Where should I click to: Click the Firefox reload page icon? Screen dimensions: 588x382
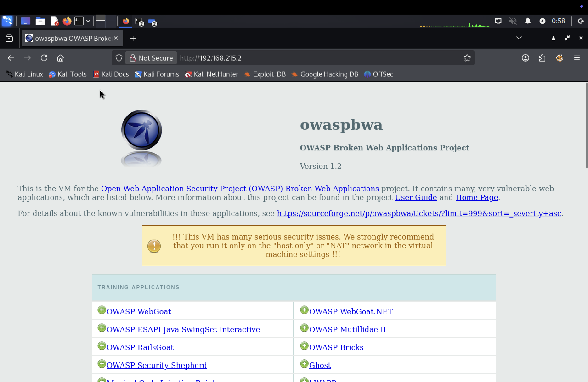(44, 58)
